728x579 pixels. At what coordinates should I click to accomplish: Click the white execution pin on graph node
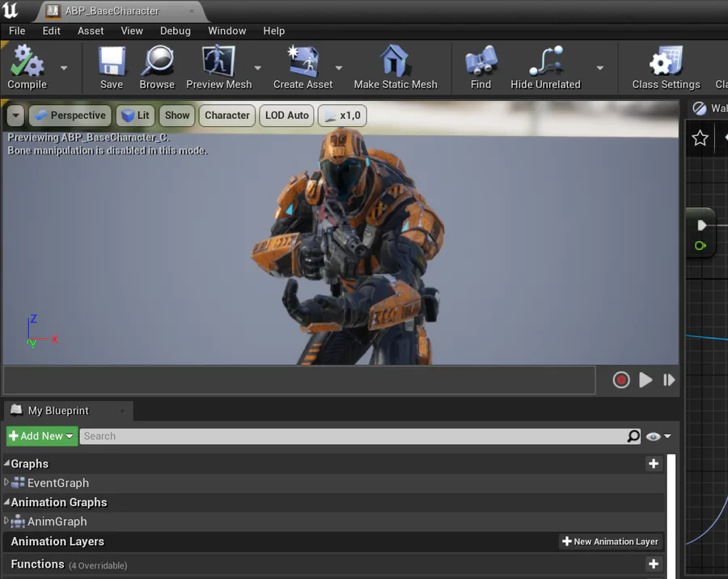coord(701,225)
